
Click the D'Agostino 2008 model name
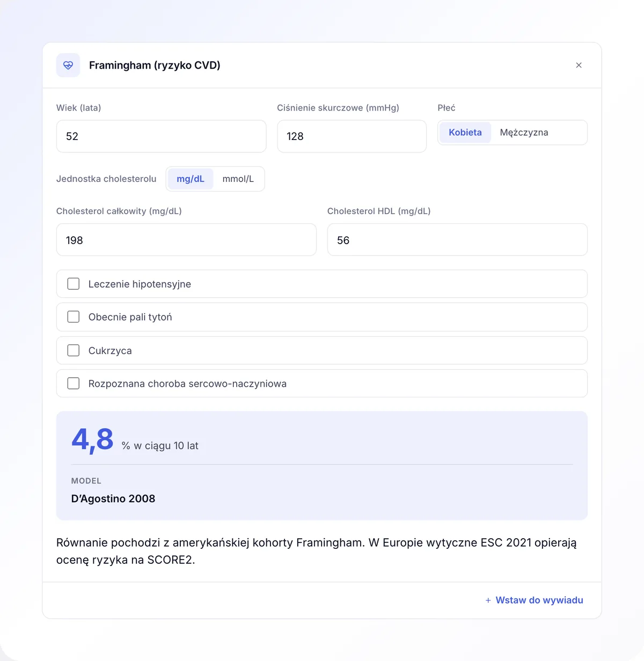pyautogui.click(x=113, y=498)
